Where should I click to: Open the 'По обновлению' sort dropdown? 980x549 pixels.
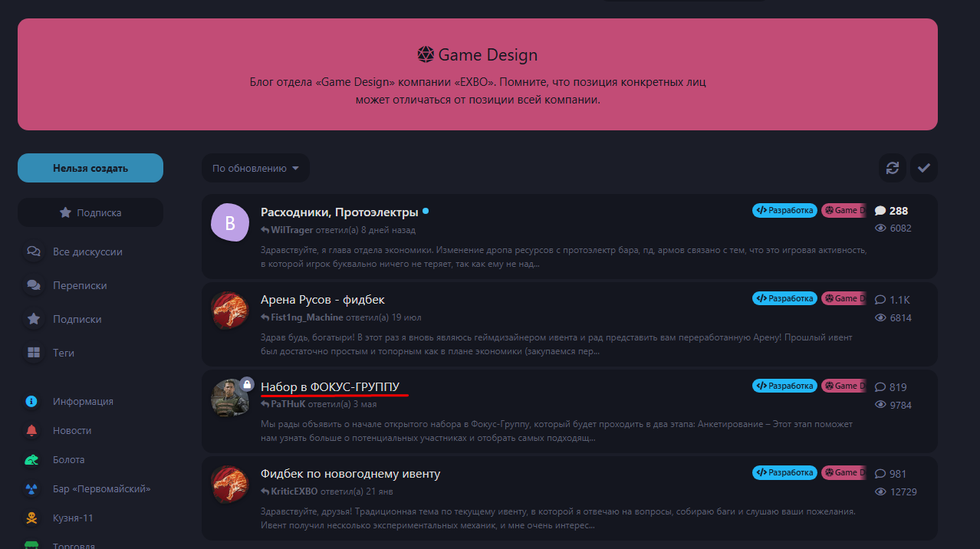pyautogui.click(x=256, y=168)
